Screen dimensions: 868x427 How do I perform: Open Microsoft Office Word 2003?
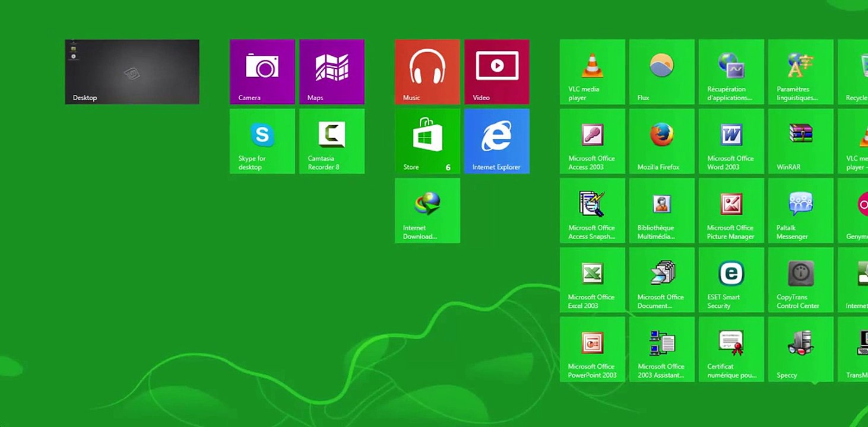tap(731, 141)
